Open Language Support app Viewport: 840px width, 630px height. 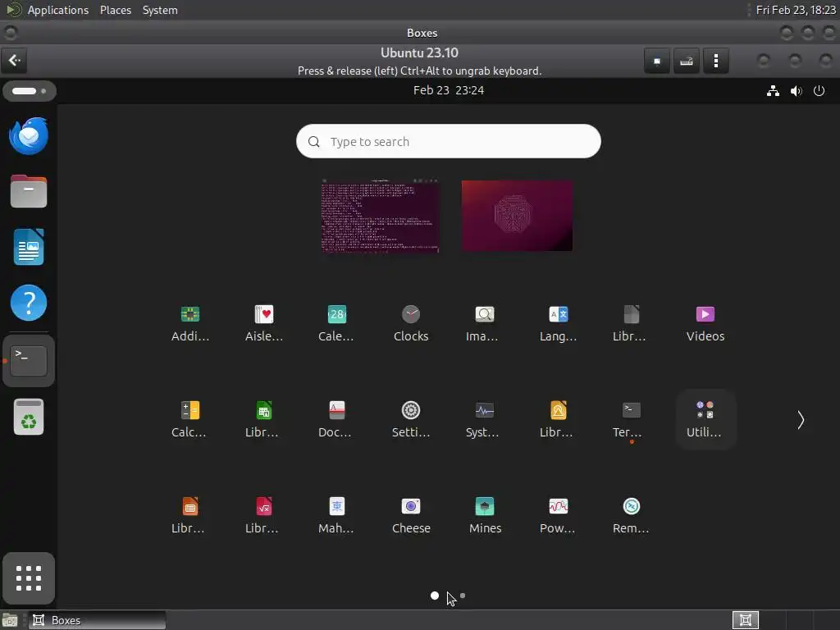(x=558, y=323)
